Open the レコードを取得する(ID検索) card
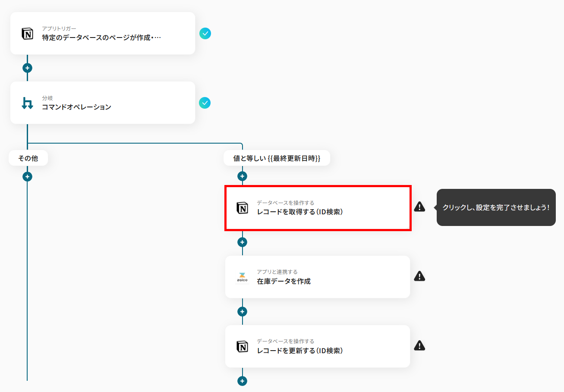 tap(318, 208)
